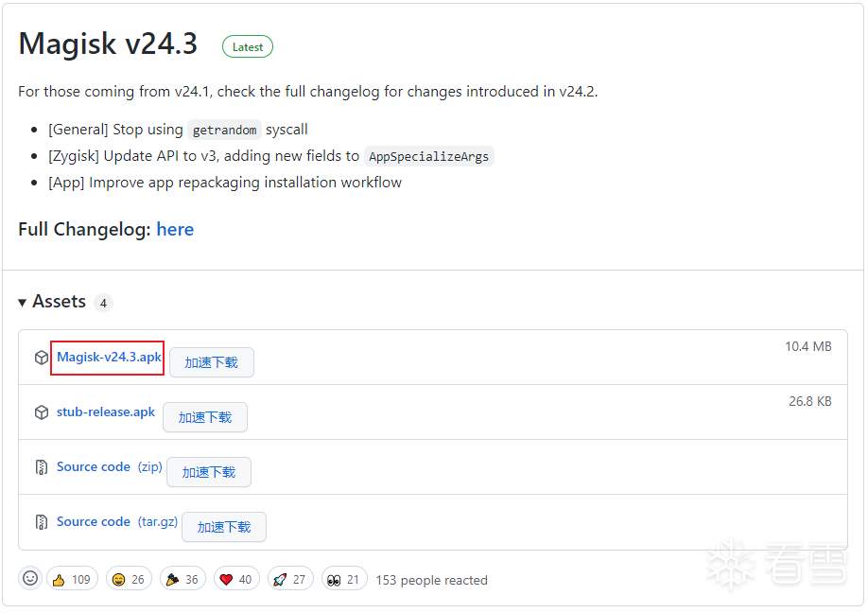Click the zip file icon for Source code (zip)
The image size is (868, 613).
click(x=42, y=467)
